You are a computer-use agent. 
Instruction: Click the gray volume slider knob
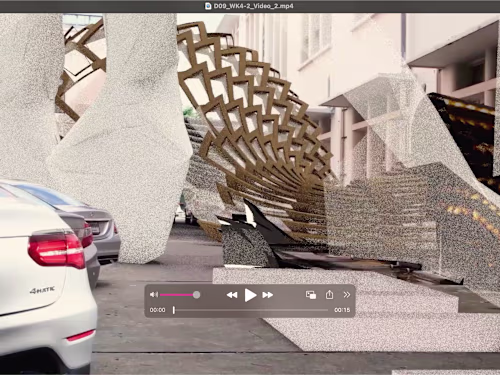197,295
